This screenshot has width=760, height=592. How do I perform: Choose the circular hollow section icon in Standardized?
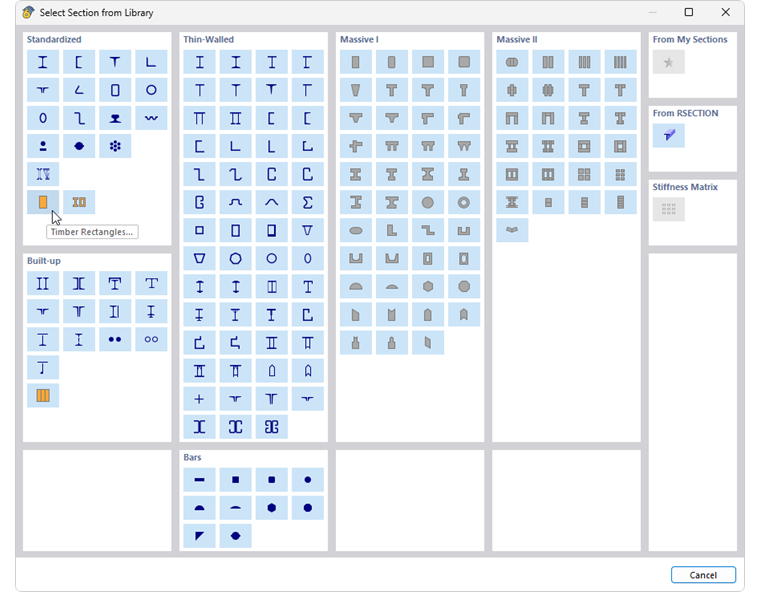click(151, 90)
